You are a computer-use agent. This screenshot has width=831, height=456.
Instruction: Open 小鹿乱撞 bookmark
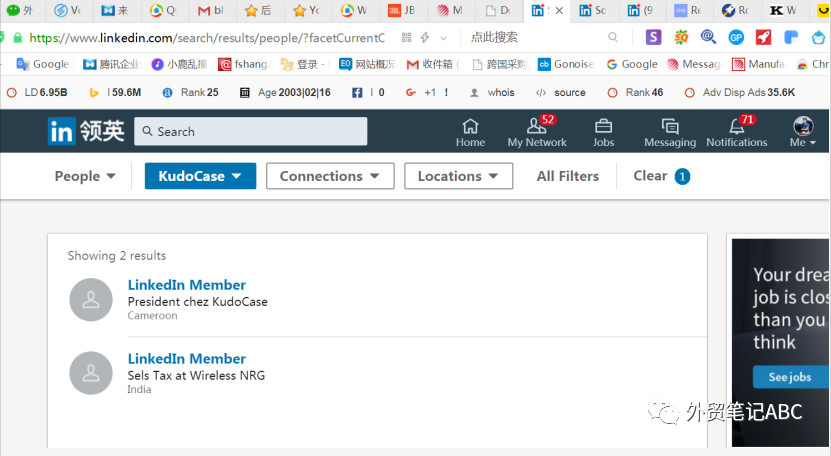pos(179,64)
